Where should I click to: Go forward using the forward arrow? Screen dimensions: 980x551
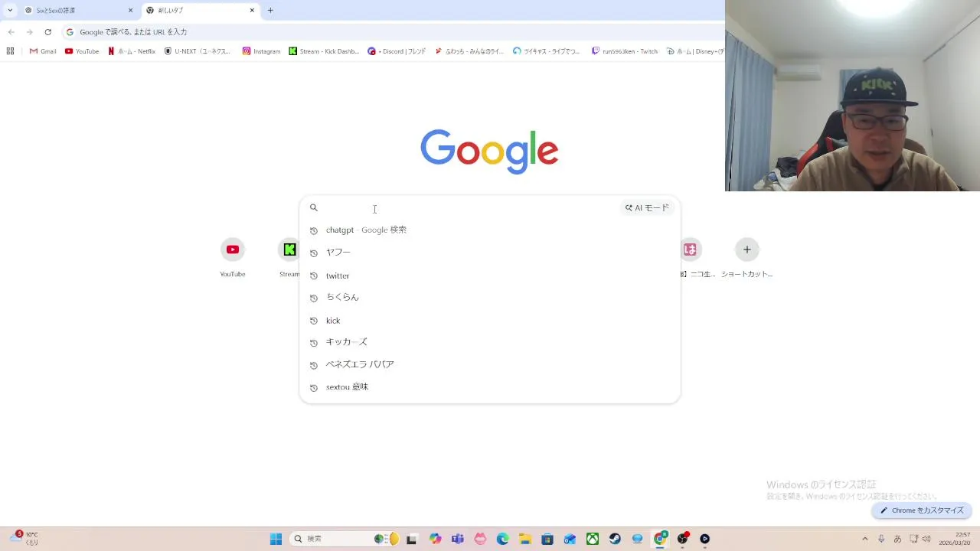click(29, 32)
